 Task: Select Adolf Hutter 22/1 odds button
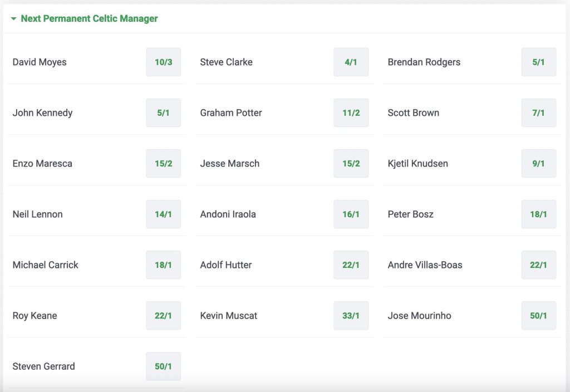pyautogui.click(x=351, y=265)
